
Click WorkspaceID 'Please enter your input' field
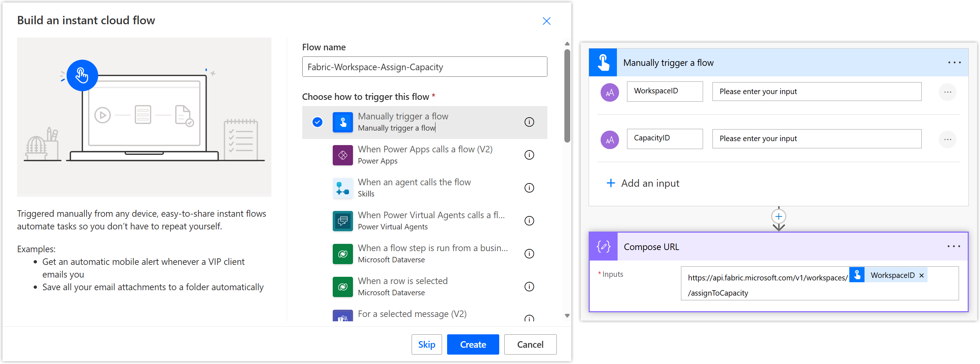816,92
